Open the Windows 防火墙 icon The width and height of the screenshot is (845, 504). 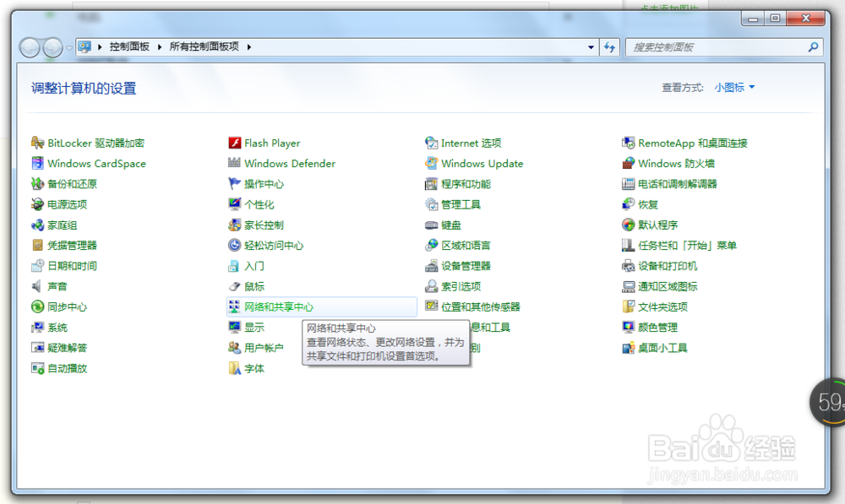629,163
